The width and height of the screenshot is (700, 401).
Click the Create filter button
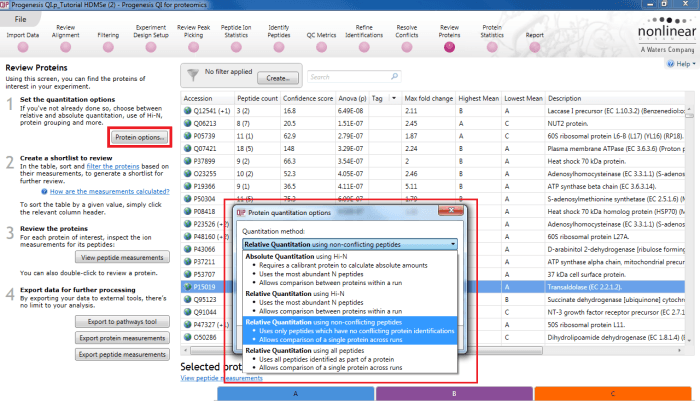point(278,78)
